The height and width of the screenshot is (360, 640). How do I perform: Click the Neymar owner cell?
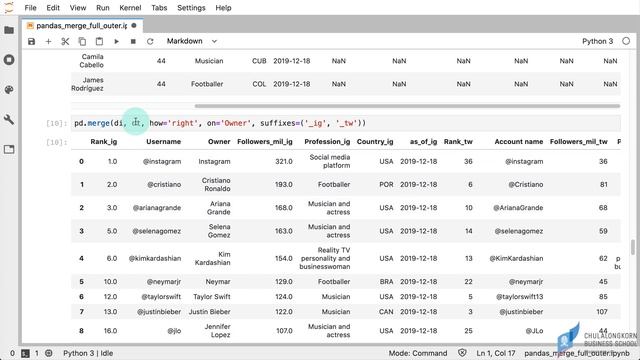218,282
